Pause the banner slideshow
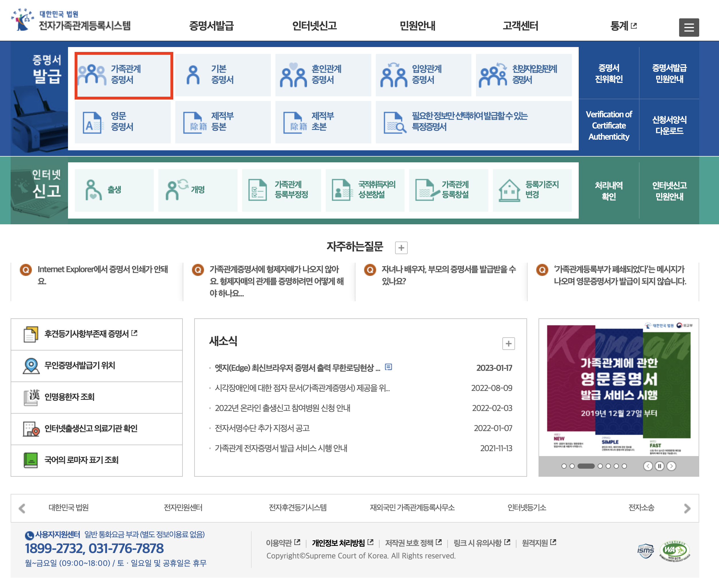This screenshot has width=719, height=588. coord(659,466)
